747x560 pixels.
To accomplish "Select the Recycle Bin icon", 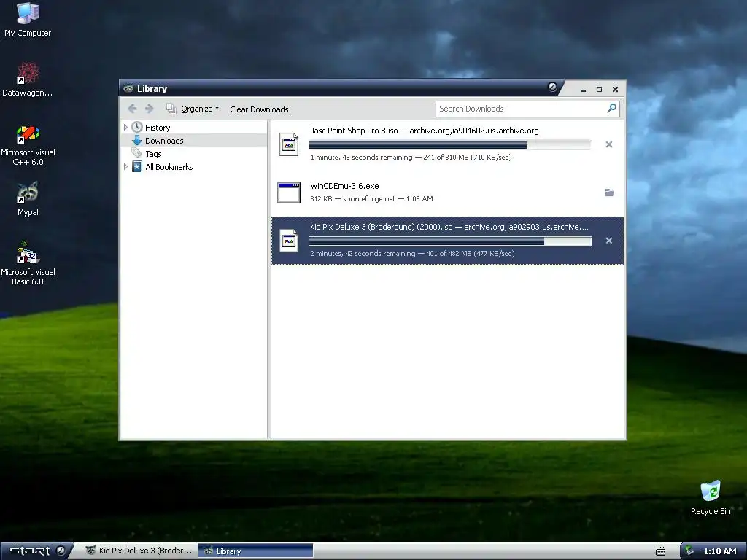I will 711,497.
